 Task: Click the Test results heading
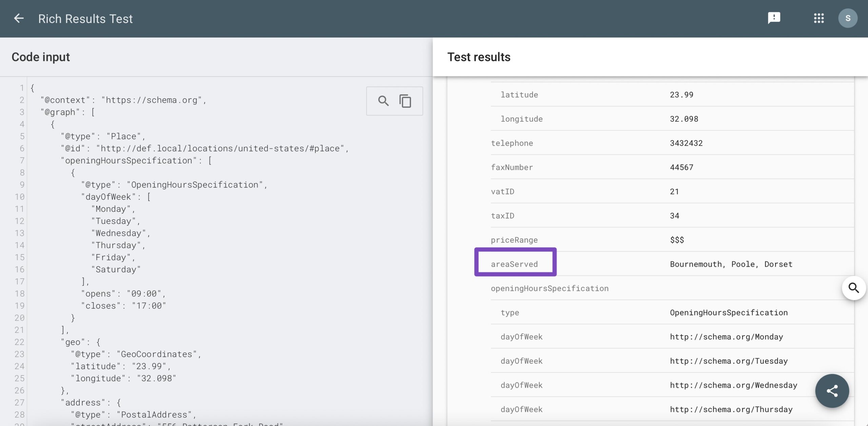tap(479, 57)
